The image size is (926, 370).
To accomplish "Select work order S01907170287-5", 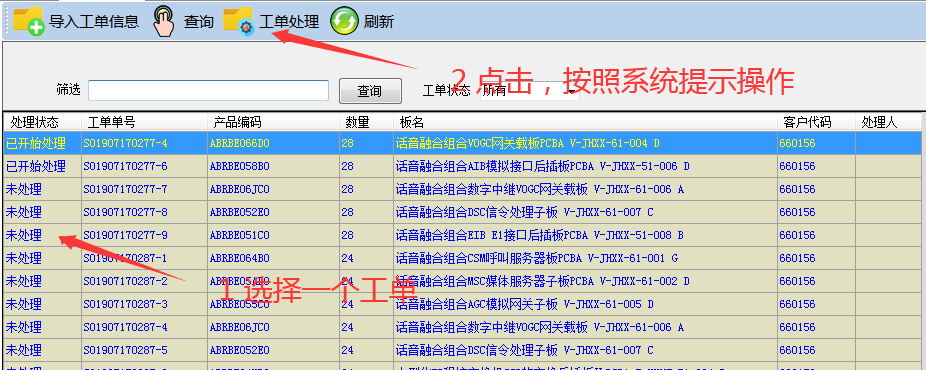I will coord(125,351).
